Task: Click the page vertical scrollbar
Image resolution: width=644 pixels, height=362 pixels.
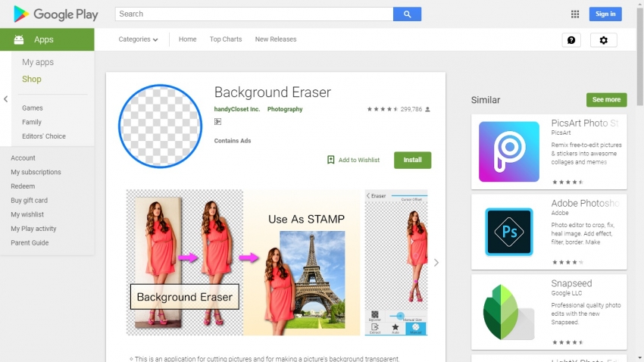Action: point(640,58)
